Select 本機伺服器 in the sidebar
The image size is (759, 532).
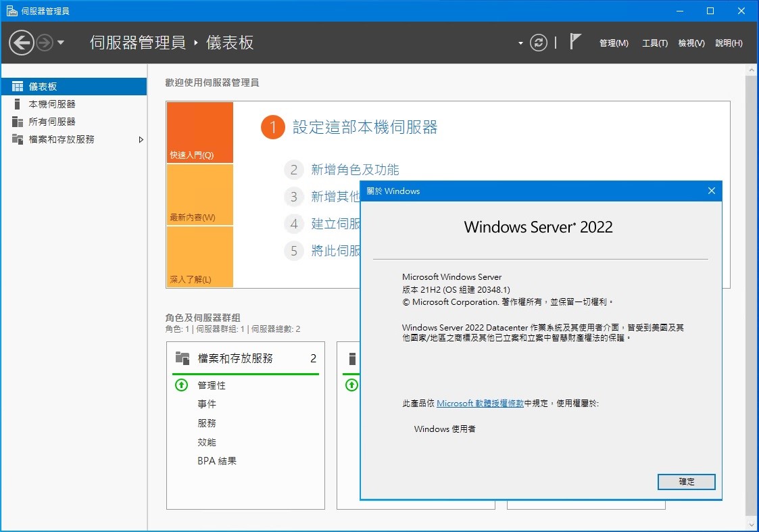(74, 104)
